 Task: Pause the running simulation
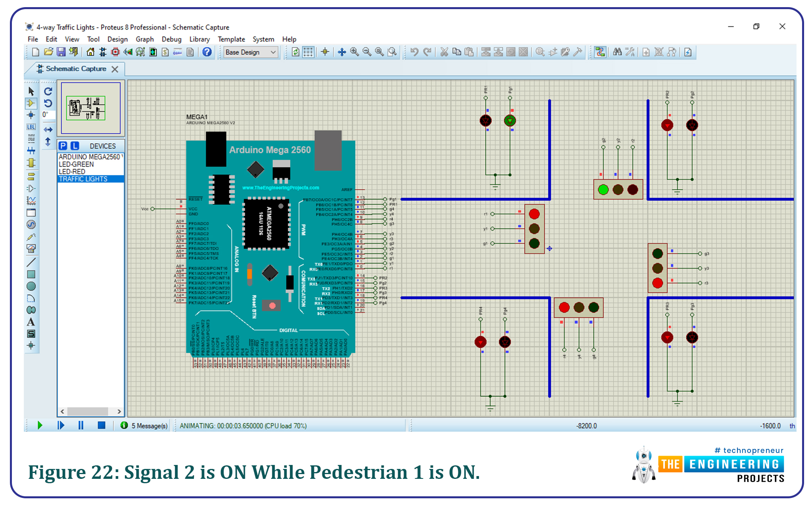[81, 425]
